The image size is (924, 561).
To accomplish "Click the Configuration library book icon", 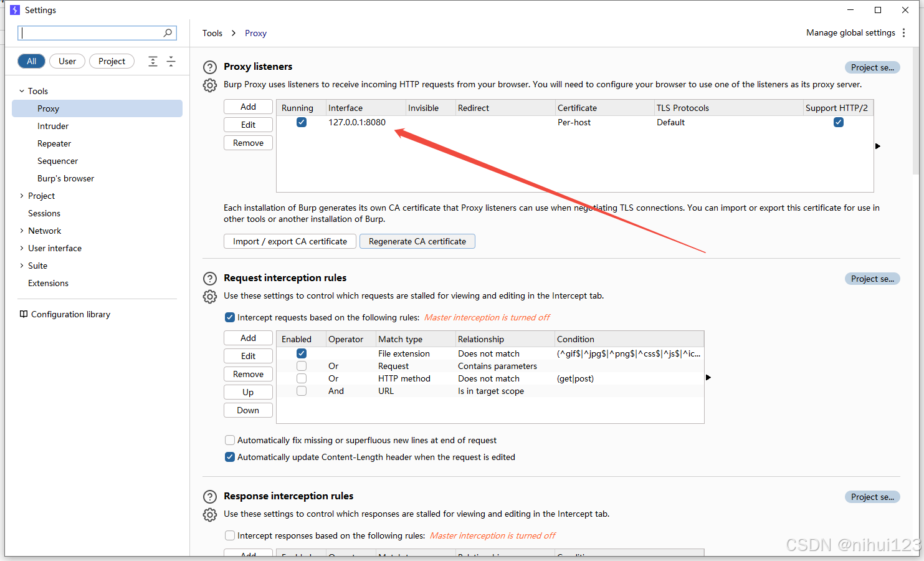I will [x=24, y=314].
